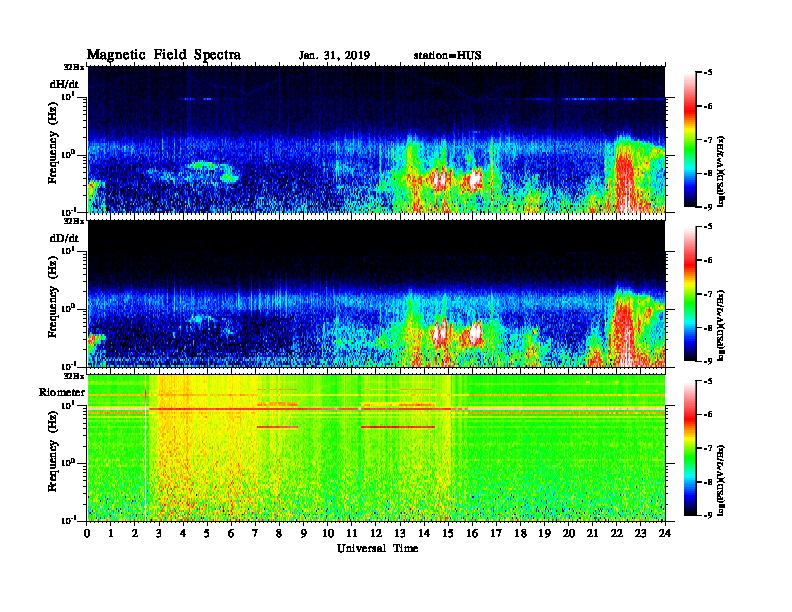The image size is (792, 612).
Task: Click hour '23' on the Universal Time axis
Action: 640,533
